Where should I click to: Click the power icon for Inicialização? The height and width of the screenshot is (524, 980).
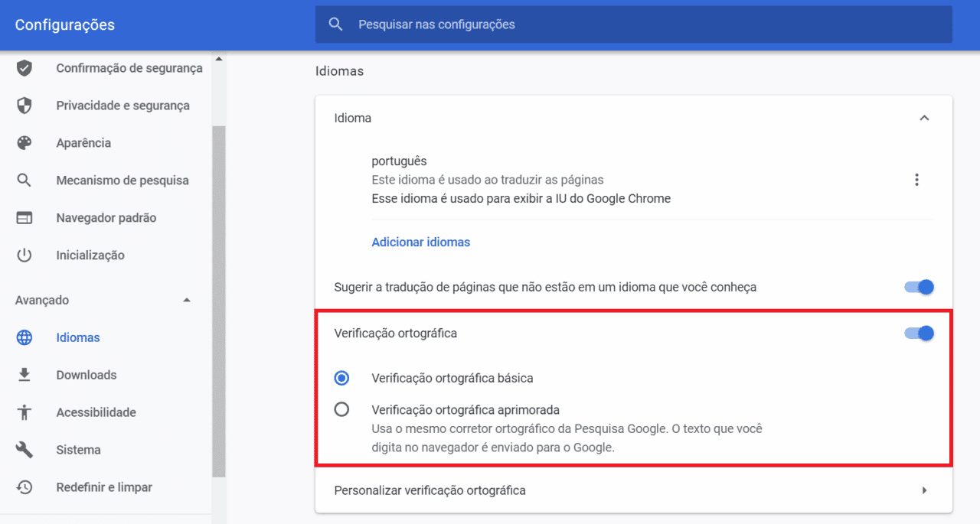[24, 255]
